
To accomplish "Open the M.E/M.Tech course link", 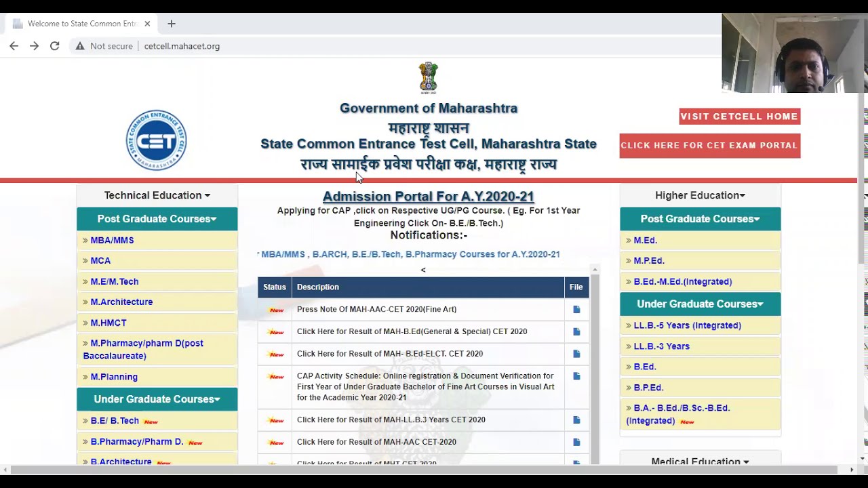I will (x=115, y=281).
